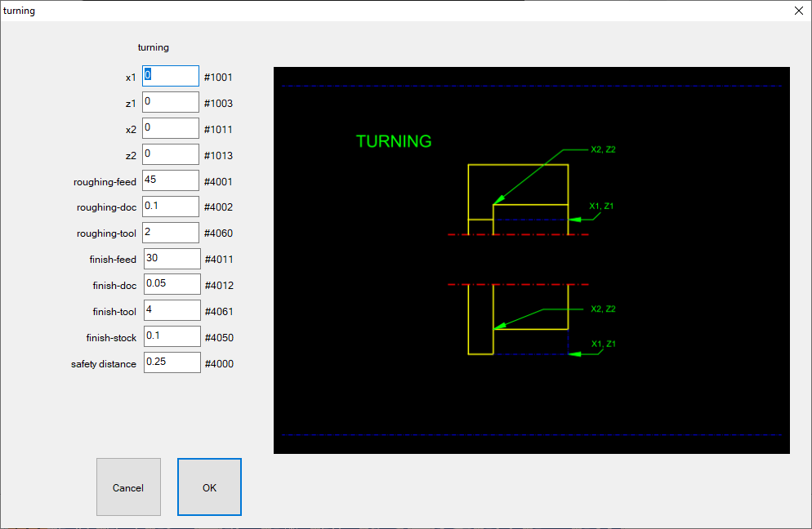Edit the finish-tool number field
Image resolution: width=812 pixels, height=529 pixels.
tap(172, 310)
